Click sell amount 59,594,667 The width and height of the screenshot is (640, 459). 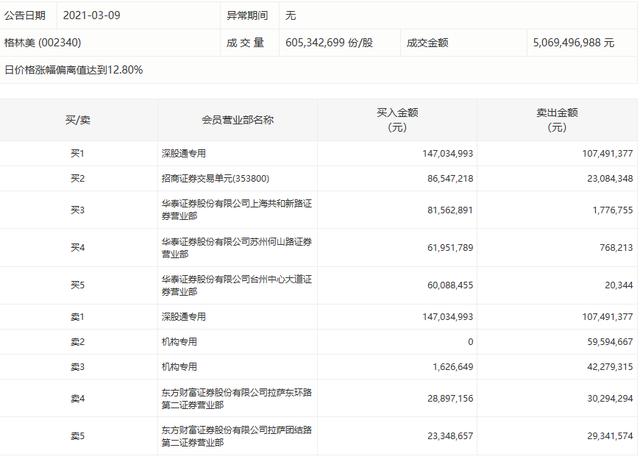point(610,341)
